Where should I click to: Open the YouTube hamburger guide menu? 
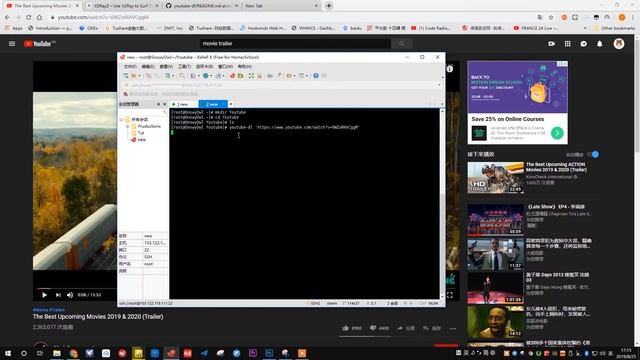pyautogui.click(x=12, y=43)
